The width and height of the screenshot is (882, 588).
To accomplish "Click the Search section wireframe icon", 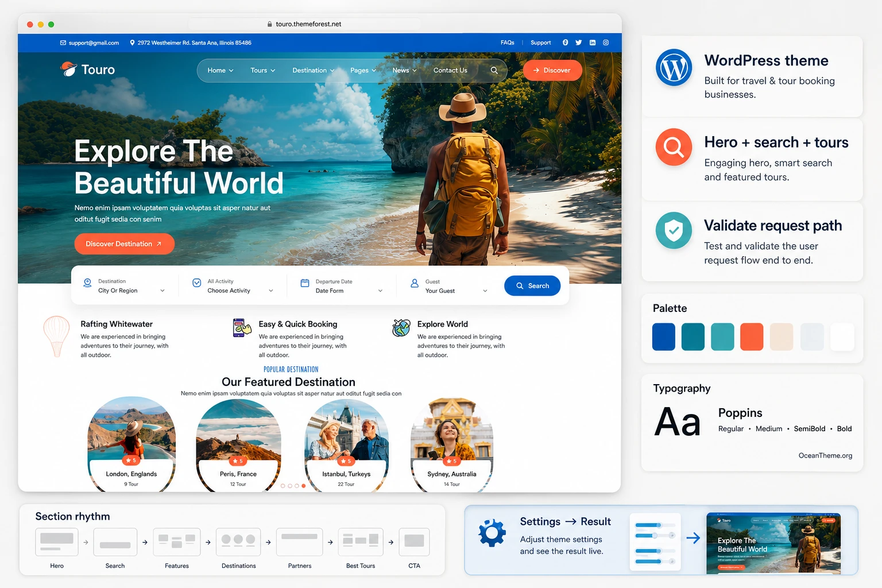I will pyautogui.click(x=115, y=542).
